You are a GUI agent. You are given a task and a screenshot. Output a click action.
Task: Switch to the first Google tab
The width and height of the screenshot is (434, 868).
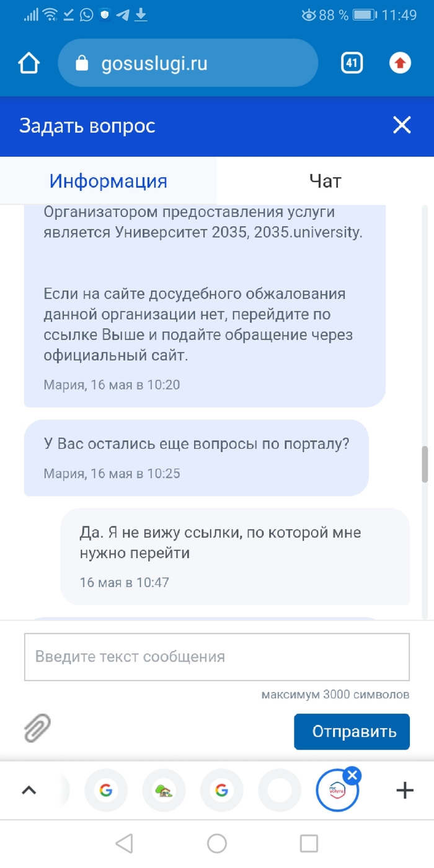coord(106,790)
